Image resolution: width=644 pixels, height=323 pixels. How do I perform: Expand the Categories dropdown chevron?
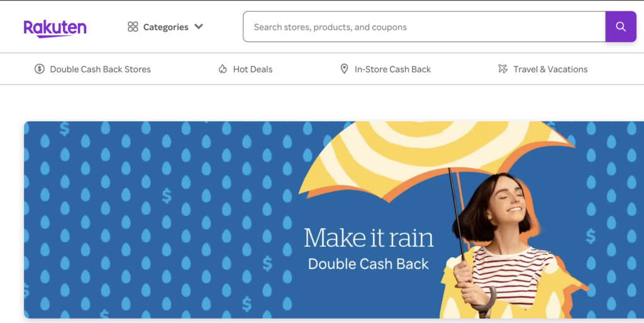coord(199,26)
